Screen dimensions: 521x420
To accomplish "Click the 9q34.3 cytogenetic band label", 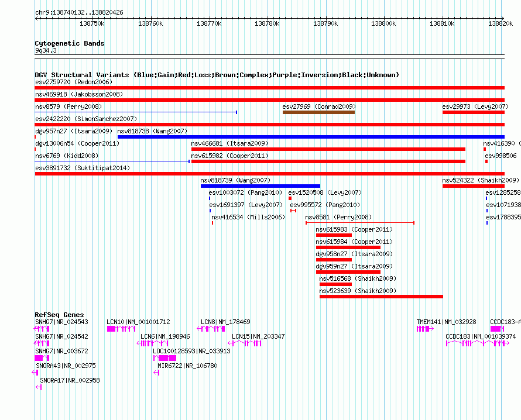I will point(46,50).
